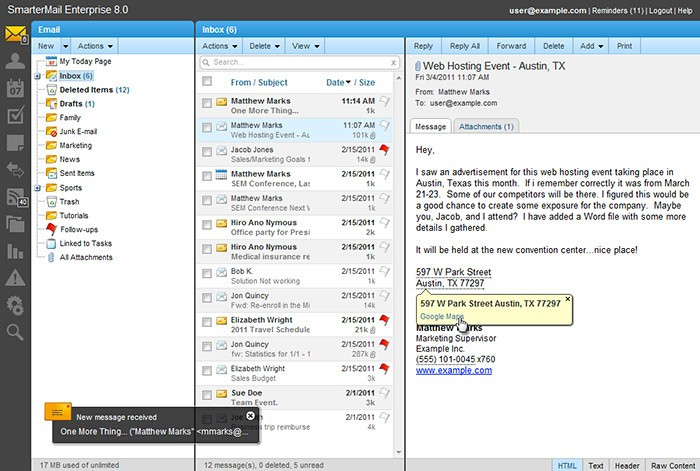The width and height of the screenshot is (700, 471).
Task: Toggle flag on Sue Doe message
Action: click(384, 393)
